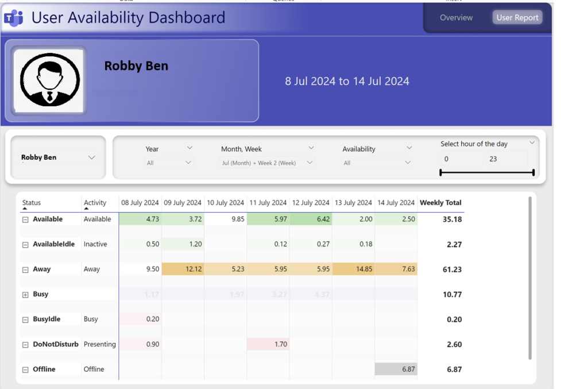This screenshot has width=588, height=389.
Task: Click the end hour input field showing 23
Action: pos(506,159)
